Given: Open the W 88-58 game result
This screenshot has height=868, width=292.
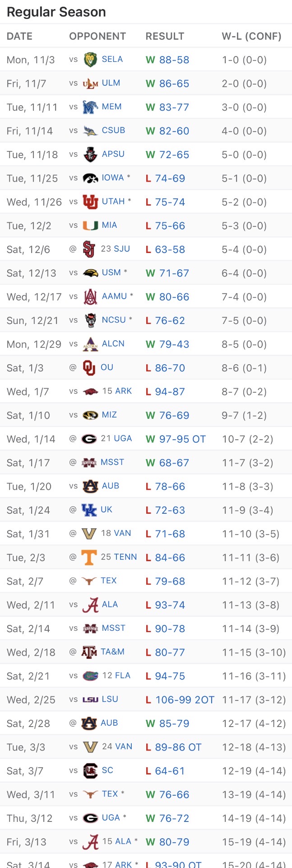Looking at the screenshot, I should 167,60.
